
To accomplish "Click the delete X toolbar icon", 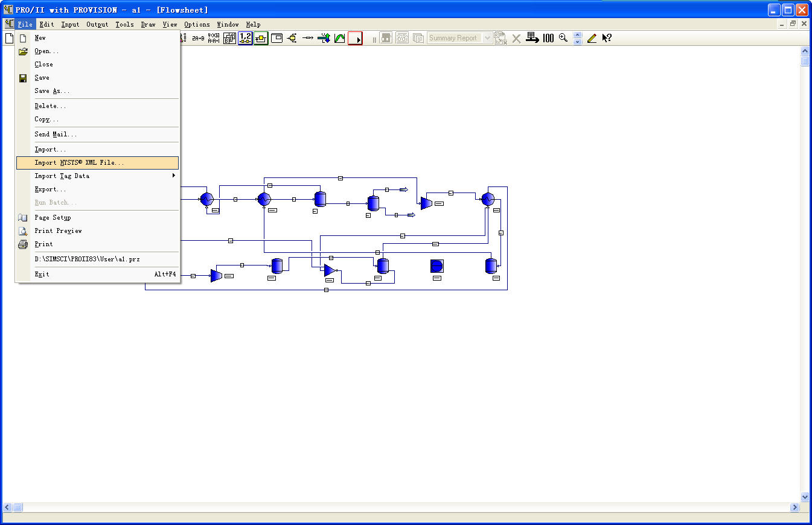I will pyautogui.click(x=516, y=38).
